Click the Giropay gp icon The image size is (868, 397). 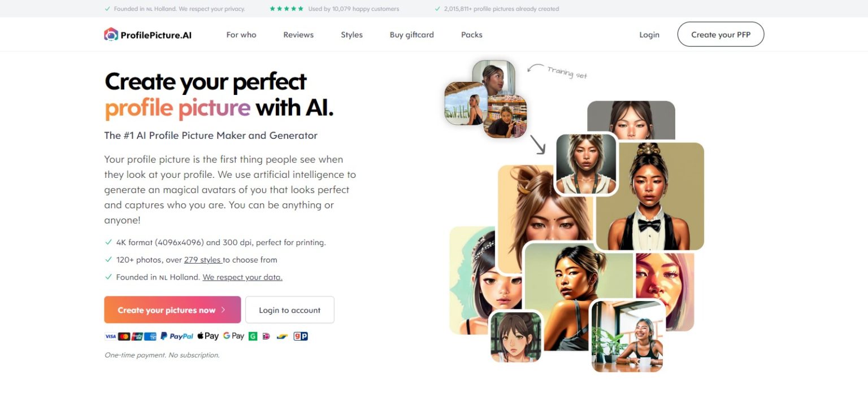301,336
